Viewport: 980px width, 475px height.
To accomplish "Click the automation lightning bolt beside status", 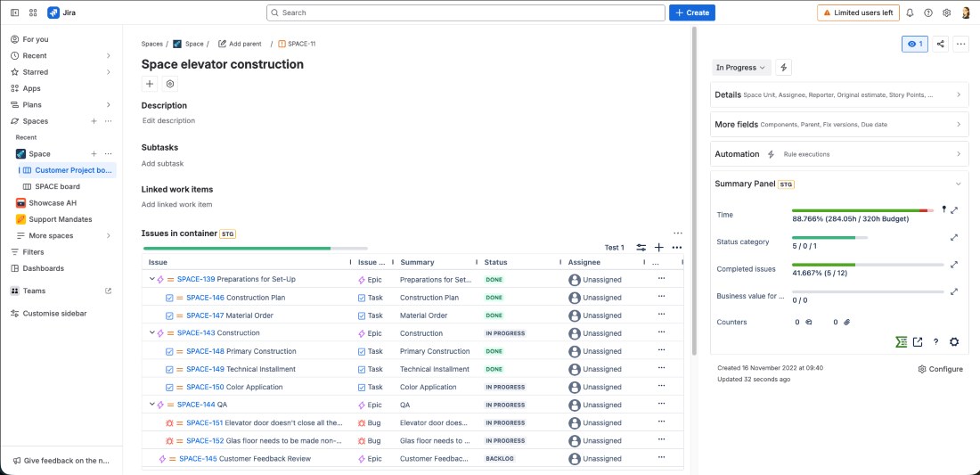I will click(x=784, y=68).
